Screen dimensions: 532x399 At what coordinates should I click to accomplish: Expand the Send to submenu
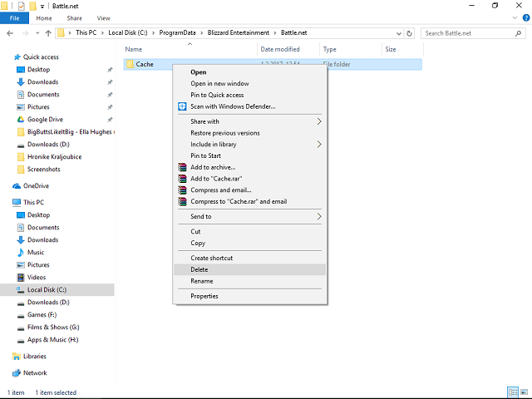(x=249, y=216)
